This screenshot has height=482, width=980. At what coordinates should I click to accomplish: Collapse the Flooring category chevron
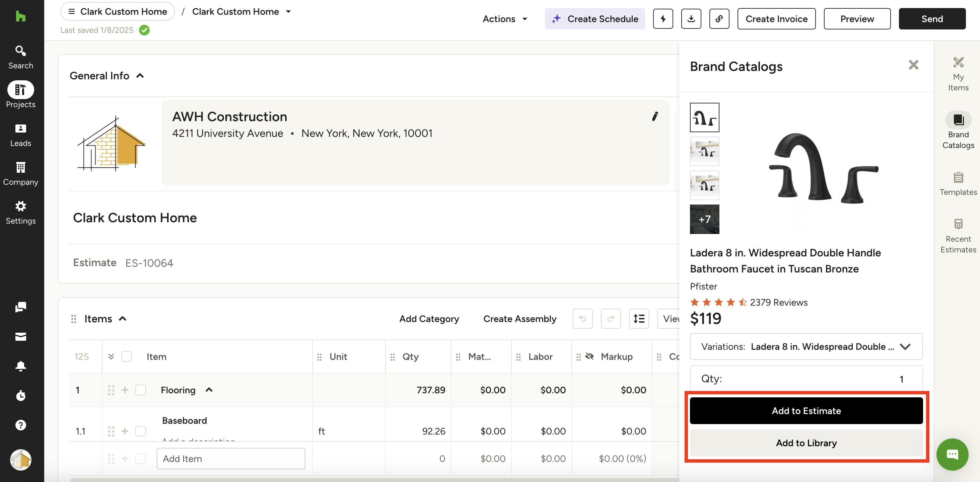click(209, 390)
